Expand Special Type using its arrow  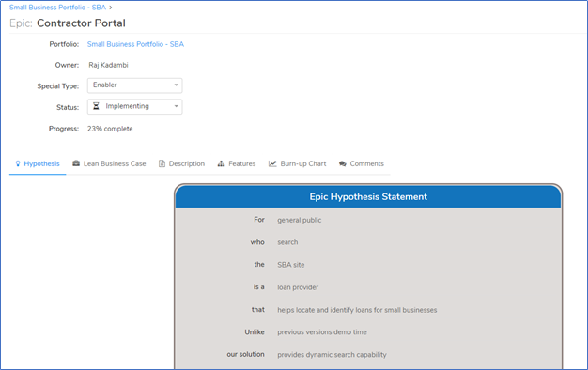176,85
